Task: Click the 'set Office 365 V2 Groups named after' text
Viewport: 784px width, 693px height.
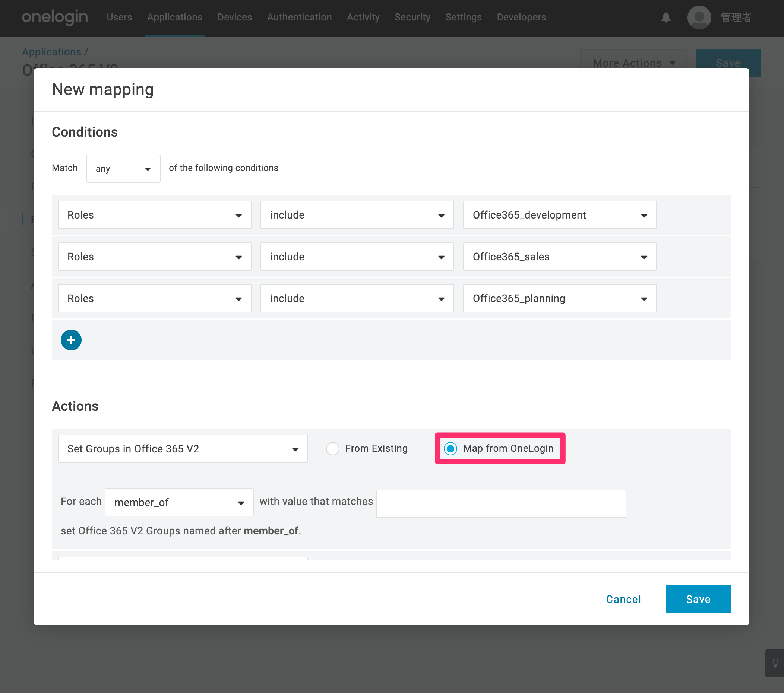Action: [x=151, y=531]
